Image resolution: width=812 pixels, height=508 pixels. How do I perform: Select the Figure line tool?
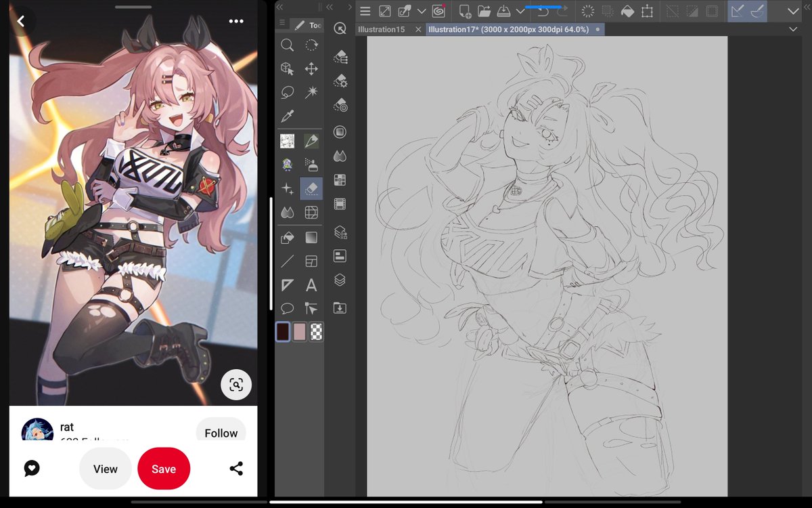point(287,261)
